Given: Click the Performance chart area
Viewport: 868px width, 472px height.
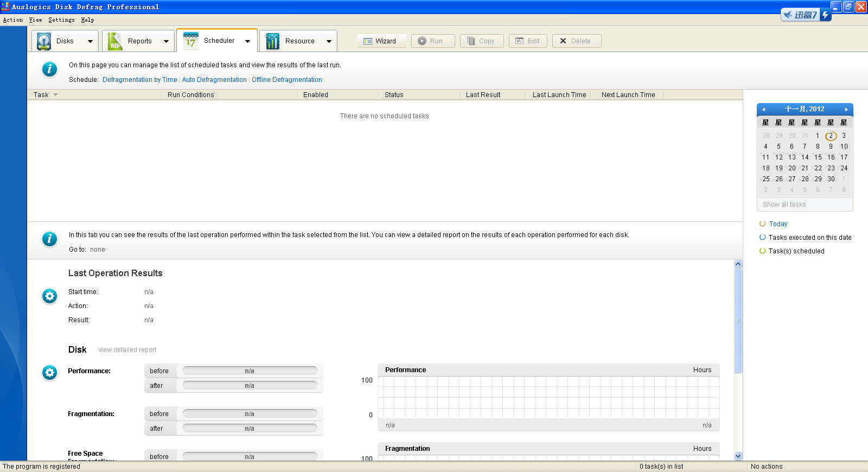Looking at the screenshot, I should (548, 397).
